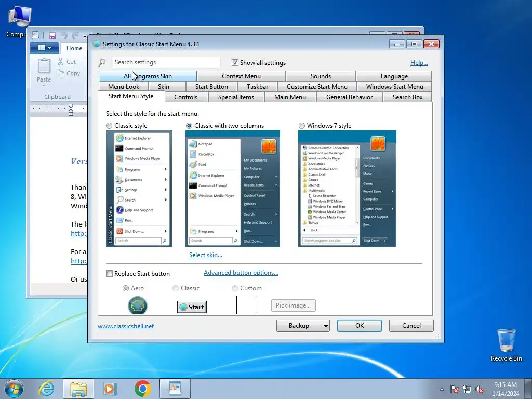
Task: Click the Cut scissors icon in WordPad
Action: [60, 62]
